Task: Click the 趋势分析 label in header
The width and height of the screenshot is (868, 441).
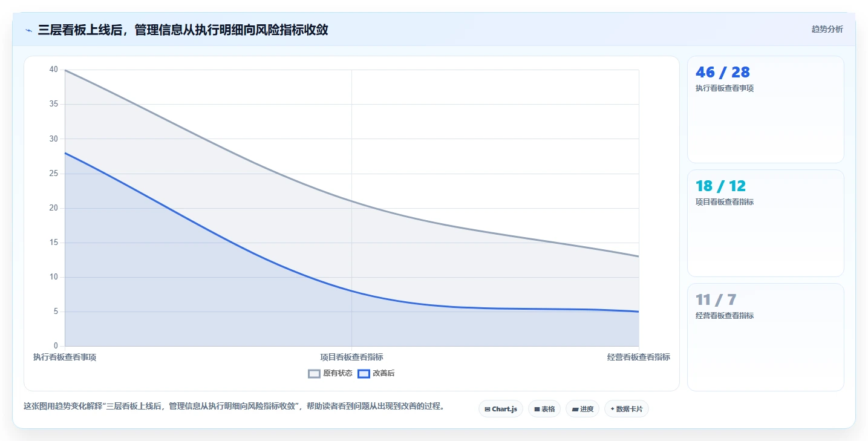Action: pos(827,29)
